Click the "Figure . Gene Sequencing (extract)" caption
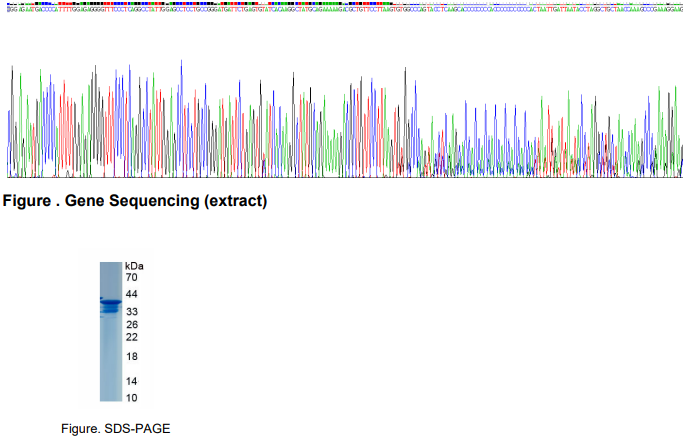 [x=136, y=202]
